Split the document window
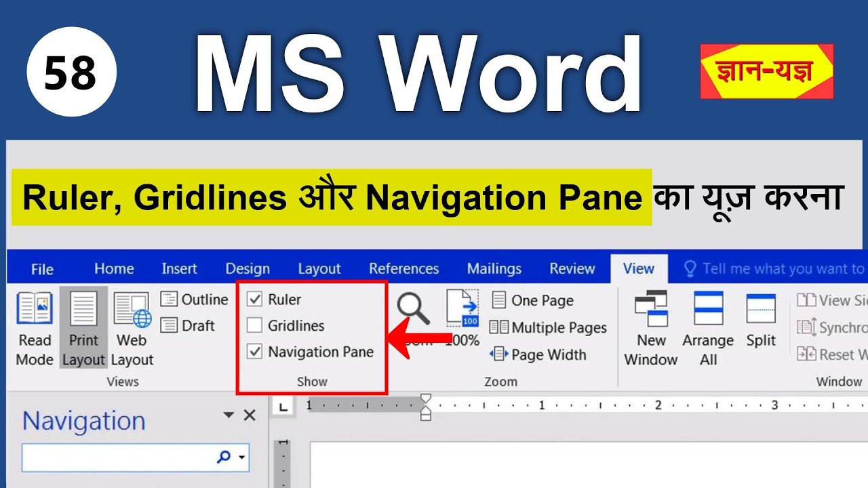This screenshot has width=868, height=488. (761, 320)
